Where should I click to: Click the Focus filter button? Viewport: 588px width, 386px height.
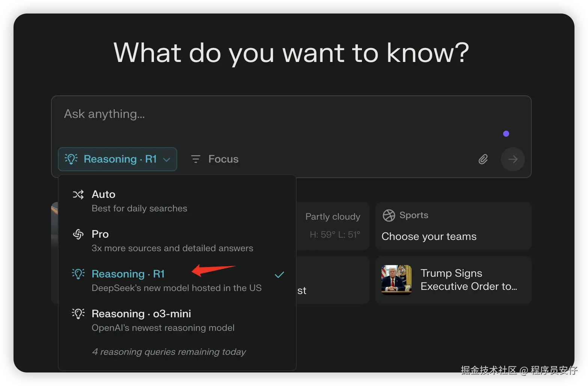coord(215,159)
